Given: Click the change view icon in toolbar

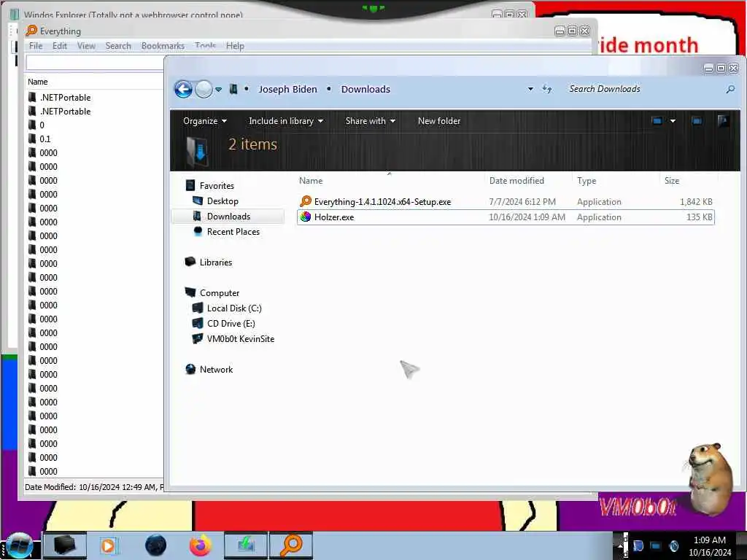Looking at the screenshot, I should point(657,121).
